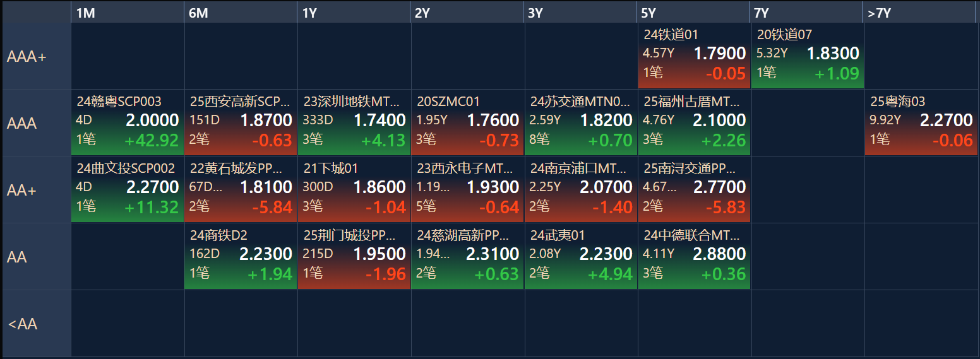Click the 23深圳地铁MT bond tile
The image size is (980, 359).
pos(354,124)
